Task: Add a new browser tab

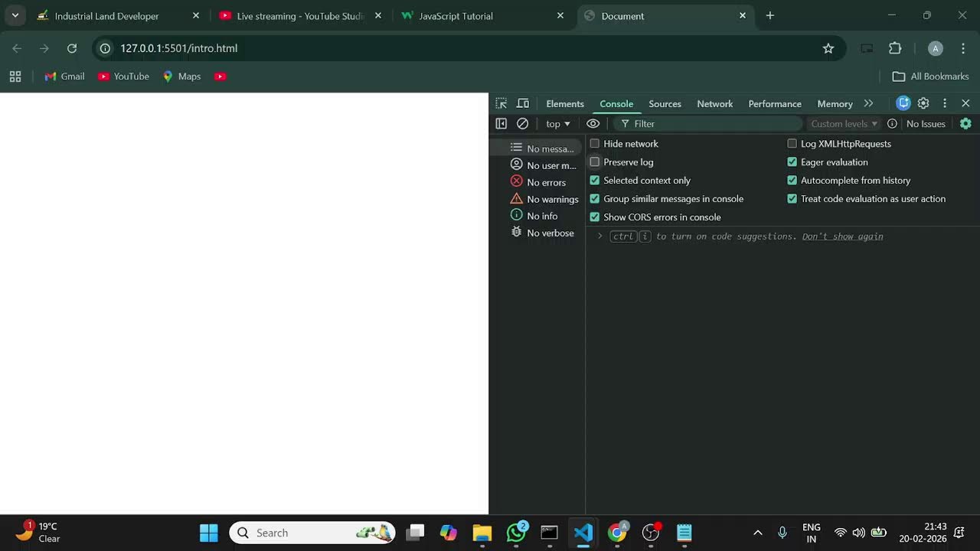Action: point(770,15)
